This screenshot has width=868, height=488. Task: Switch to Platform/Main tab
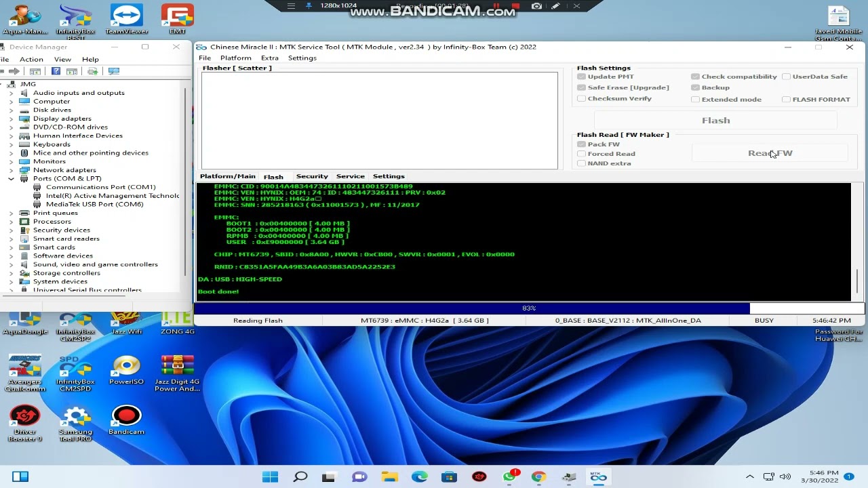coord(228,176)
